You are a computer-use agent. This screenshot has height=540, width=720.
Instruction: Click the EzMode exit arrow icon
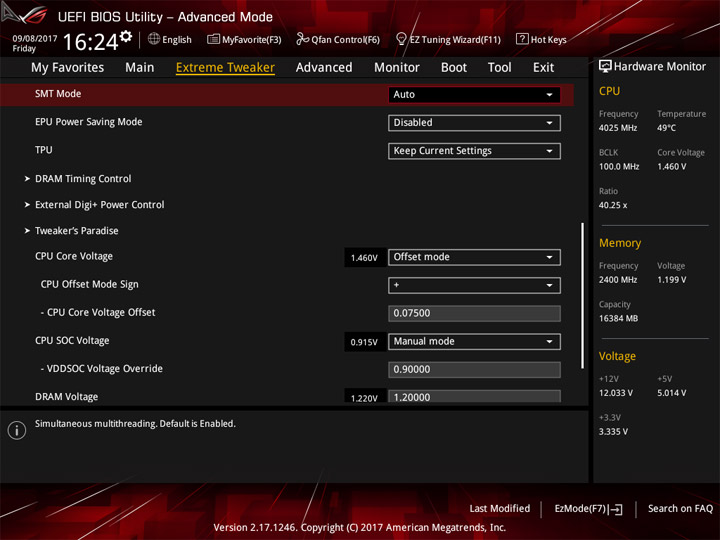617,509
